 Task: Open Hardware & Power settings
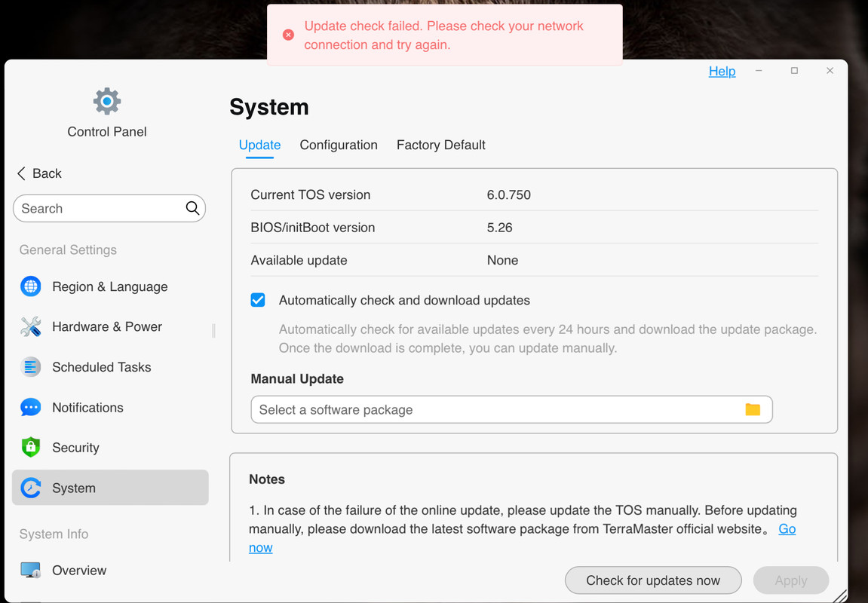tap(110, 326)
